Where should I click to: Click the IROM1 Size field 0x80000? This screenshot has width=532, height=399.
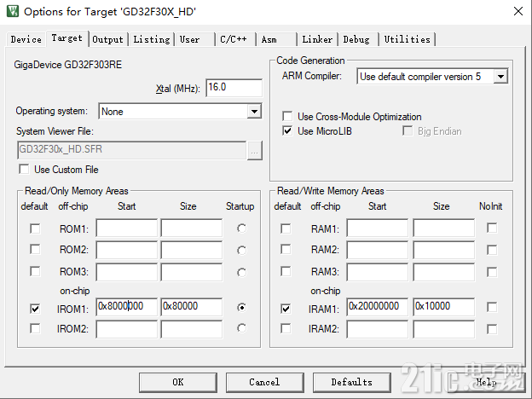coord(192,307)
